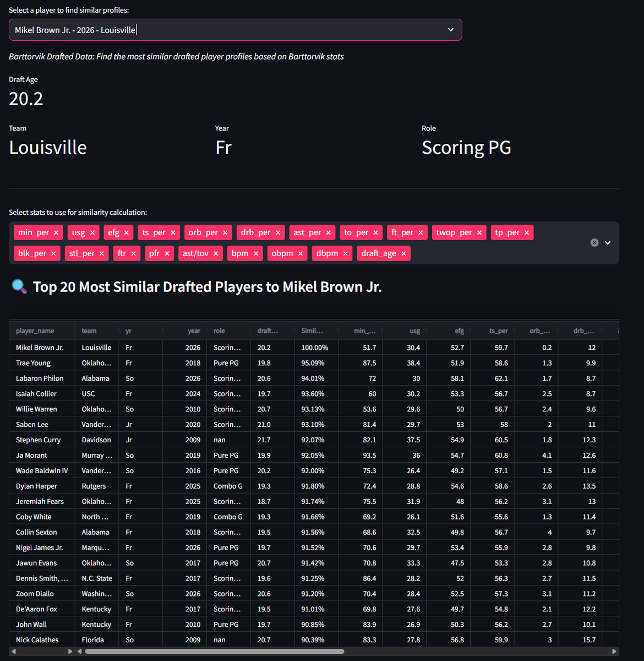
Task: Remove the tp_per stat tag
Action: click(527, 233)
